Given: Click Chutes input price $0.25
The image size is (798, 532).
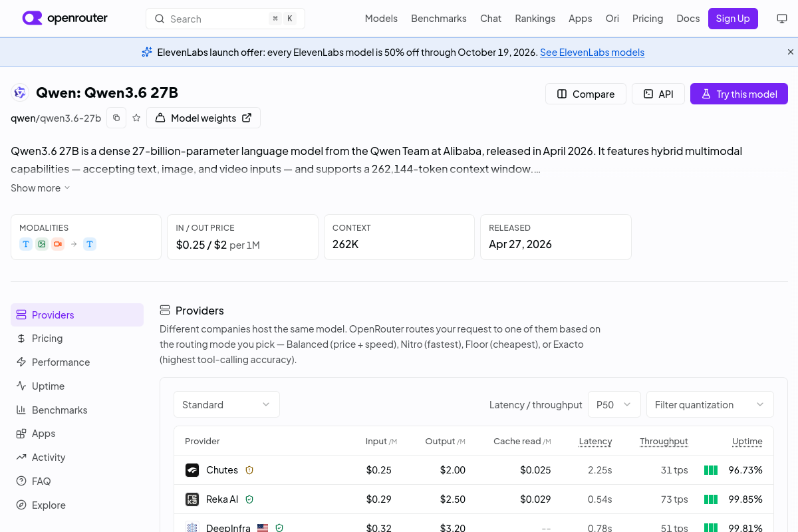Looking at the screenshot, I should (378, 470).
